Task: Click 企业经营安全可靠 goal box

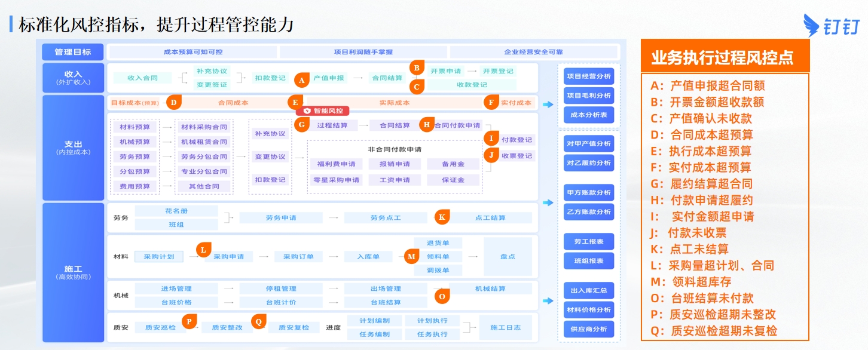Action: pos(533,52)
